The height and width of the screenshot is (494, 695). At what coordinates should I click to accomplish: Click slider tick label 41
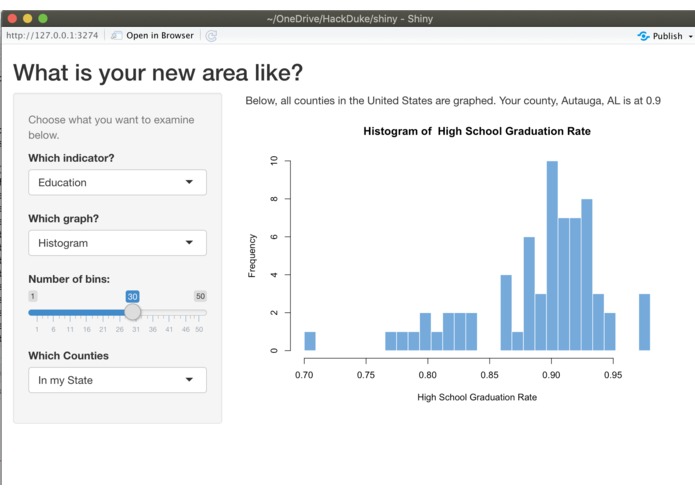169,329
